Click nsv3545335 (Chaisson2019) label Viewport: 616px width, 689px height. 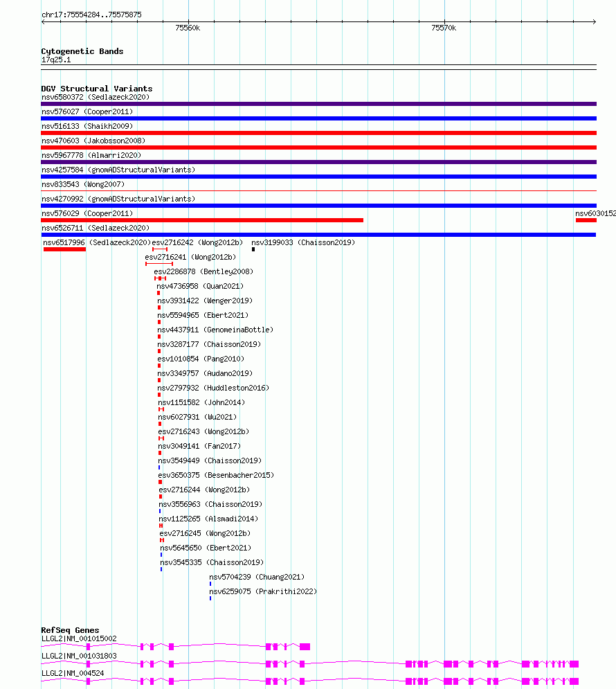click(212, 562)
